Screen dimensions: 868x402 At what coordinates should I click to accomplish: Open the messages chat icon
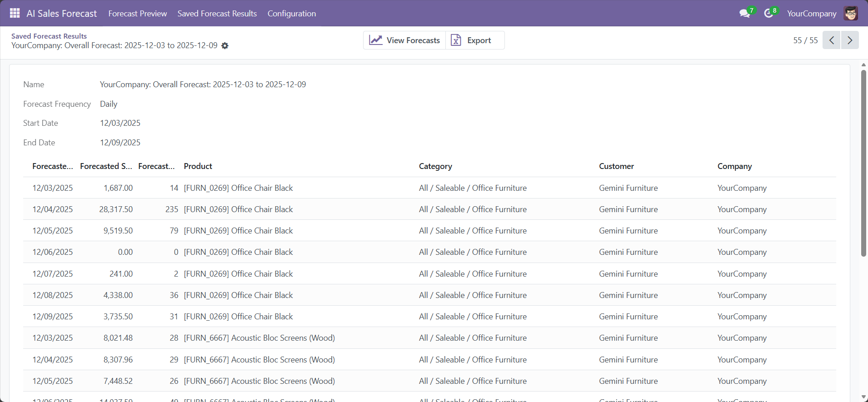click(x=744, y=13)
